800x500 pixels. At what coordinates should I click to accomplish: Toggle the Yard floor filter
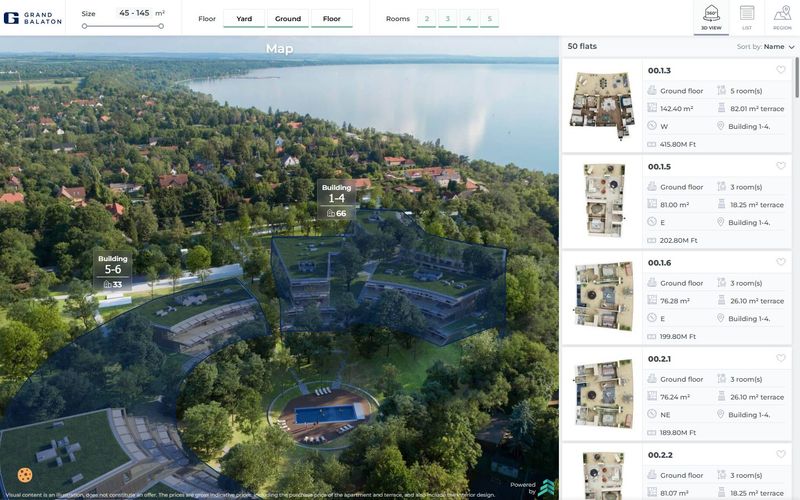click(x=244, y=18)
